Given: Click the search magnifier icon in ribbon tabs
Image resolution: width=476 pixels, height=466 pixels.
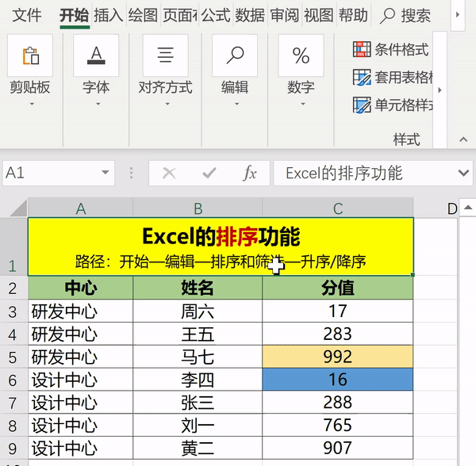Looking at the screenshot, I should point(387,16).
